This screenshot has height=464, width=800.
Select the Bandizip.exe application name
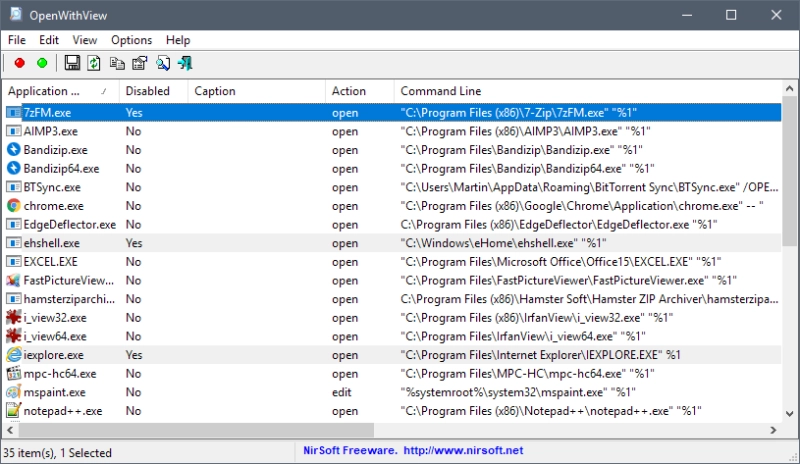click(x=56, y=150)
